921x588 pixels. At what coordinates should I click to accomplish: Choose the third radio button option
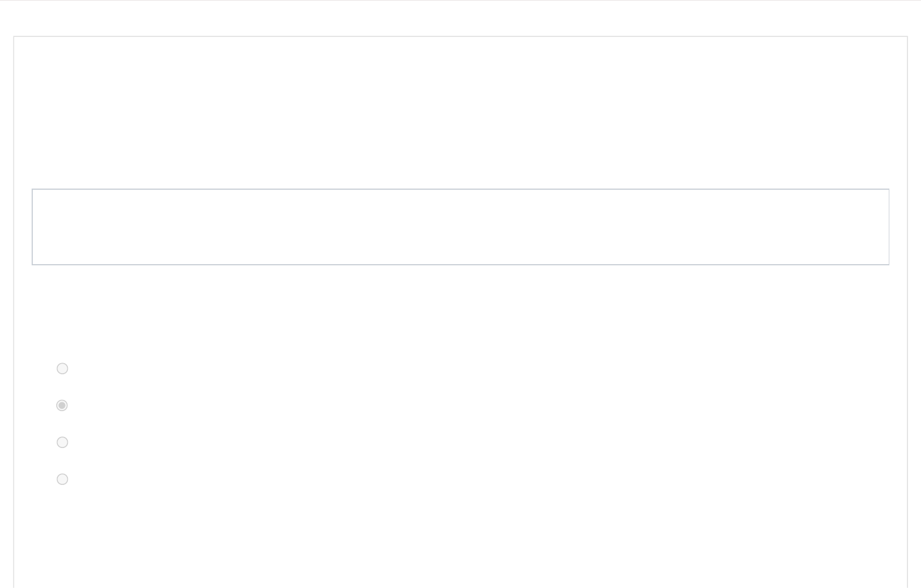tap(62, 442)
